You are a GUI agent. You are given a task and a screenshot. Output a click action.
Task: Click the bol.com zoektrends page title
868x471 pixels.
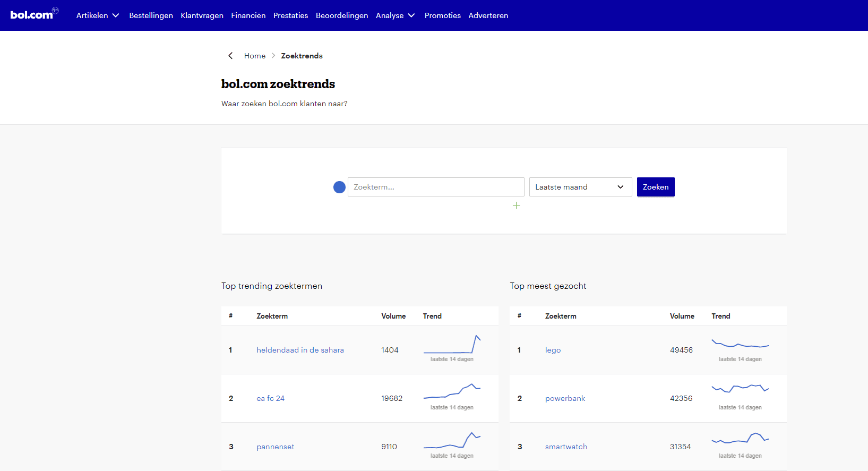278,84
